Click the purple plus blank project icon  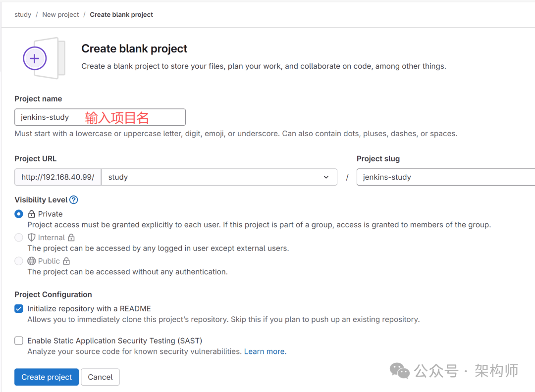click(x=35, y=58)
